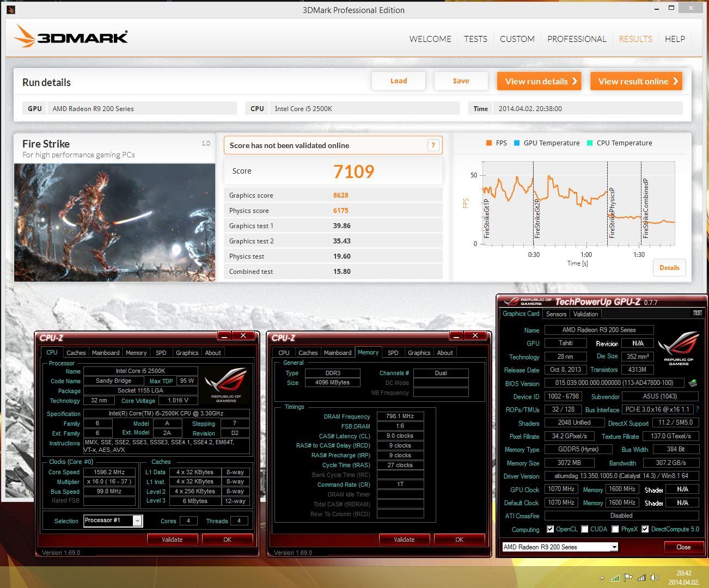Click the Bus Interface question mark in GPU-Z

tap(696, 409)
